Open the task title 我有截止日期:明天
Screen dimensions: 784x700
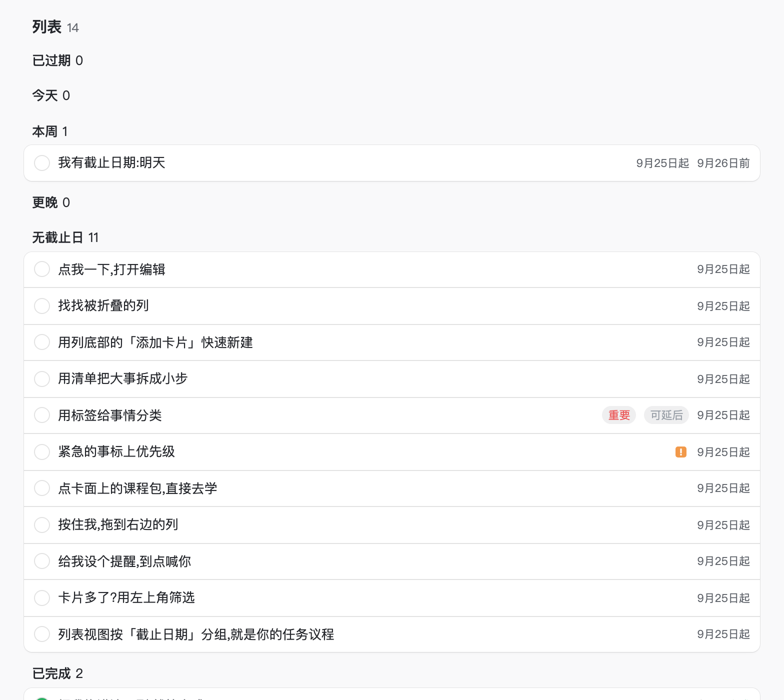coord(111,163)
